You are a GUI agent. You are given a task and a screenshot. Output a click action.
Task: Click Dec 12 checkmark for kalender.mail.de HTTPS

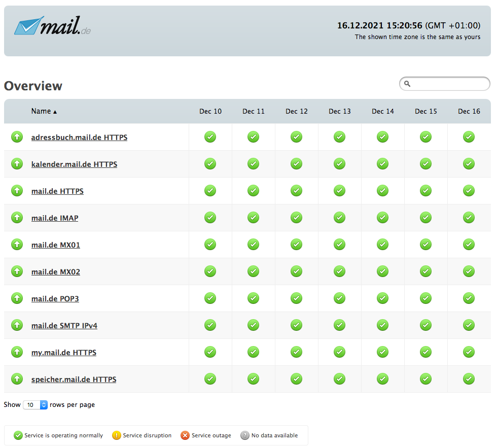pyautogui.click(x=296, y=164)
